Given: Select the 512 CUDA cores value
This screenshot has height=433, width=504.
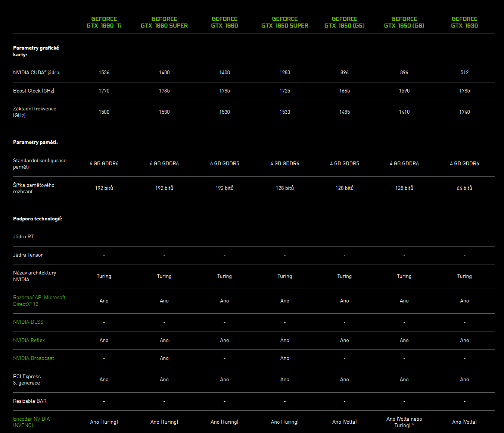Looking at the screenshot, I should pos(464,72).
